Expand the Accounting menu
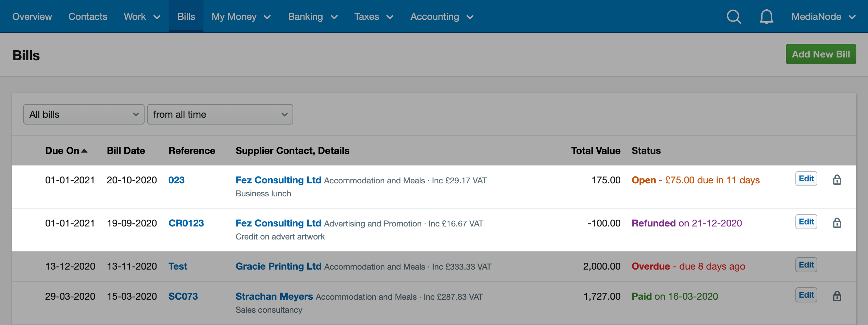The width and height of the screenshot is (868, 325). [442, 16]
